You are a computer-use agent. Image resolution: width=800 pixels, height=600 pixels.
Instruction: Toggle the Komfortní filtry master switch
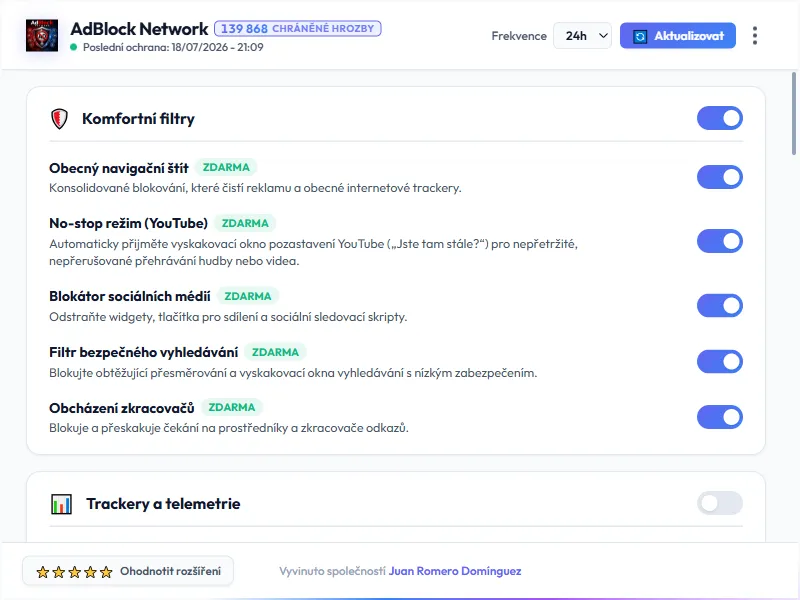[720, 118]
